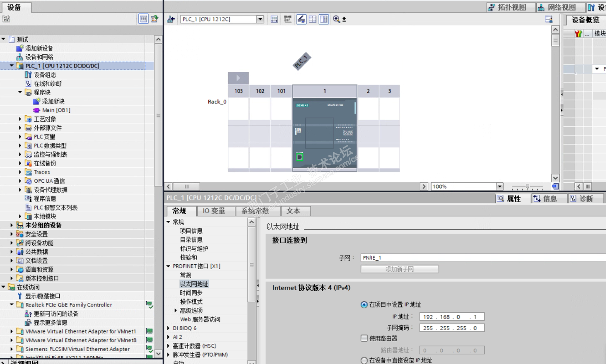The image size is (606, 364).
Task: Click the 添加新子网 button
Action: coord(399,269)
